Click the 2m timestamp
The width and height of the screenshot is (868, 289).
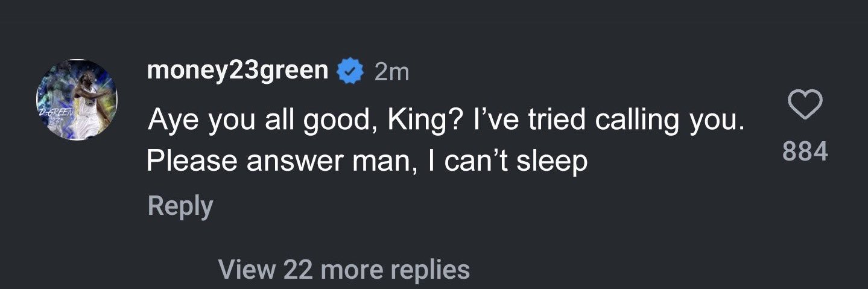391,72
